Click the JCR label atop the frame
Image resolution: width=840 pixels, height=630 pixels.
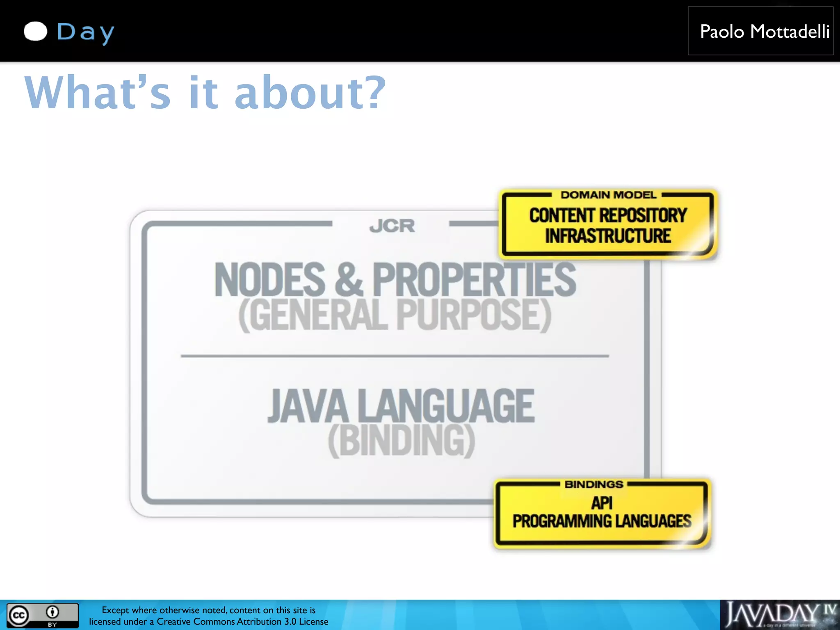click(392, 226)
